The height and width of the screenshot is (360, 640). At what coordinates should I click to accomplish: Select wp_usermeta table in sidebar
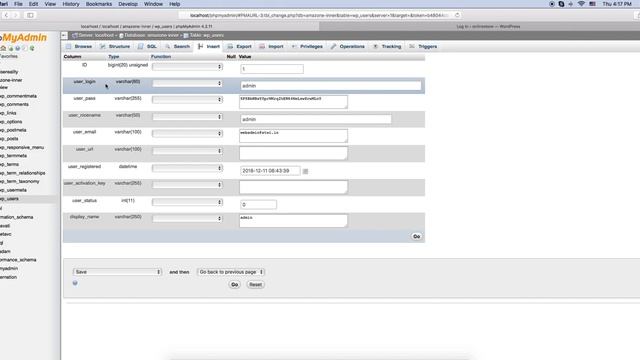13,190
